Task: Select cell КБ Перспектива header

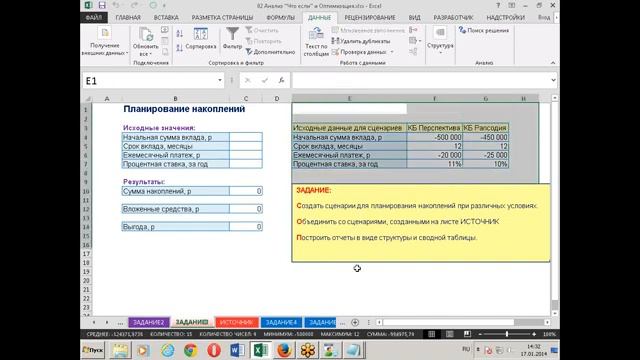Action: point(434,128)
